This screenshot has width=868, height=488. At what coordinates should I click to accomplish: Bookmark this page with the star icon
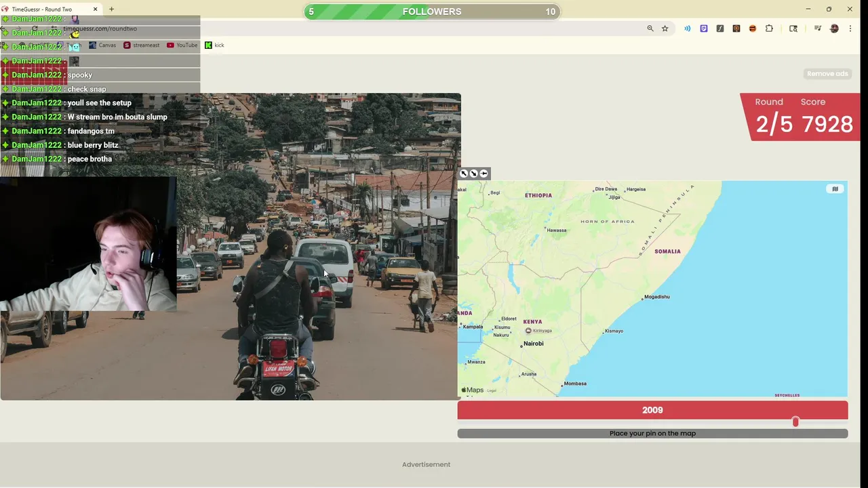pos(665,28)
